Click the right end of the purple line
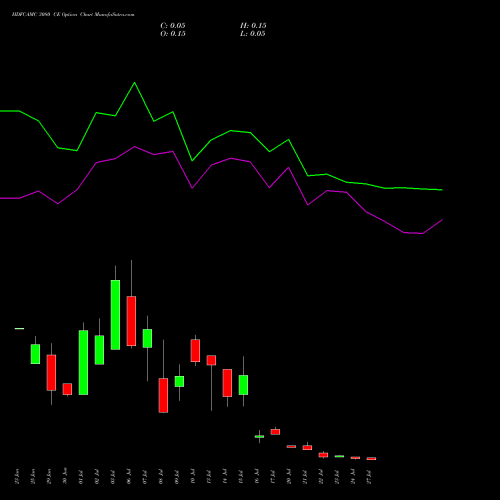 pos(442,220)
